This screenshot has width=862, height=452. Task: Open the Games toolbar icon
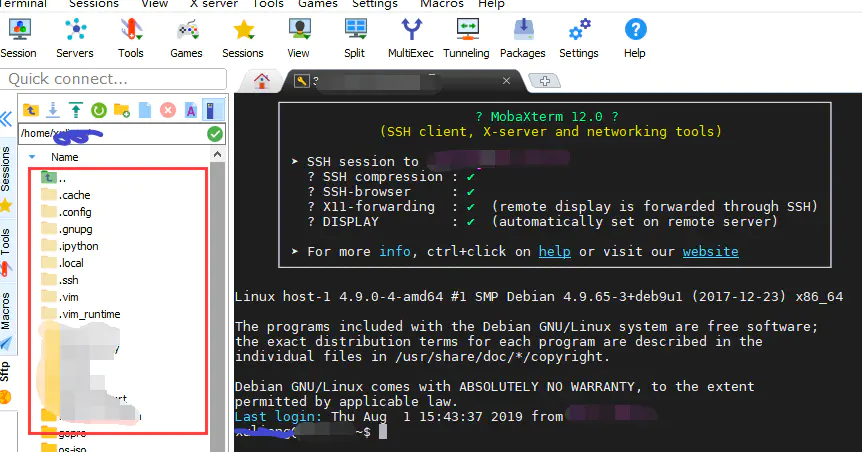186,38
